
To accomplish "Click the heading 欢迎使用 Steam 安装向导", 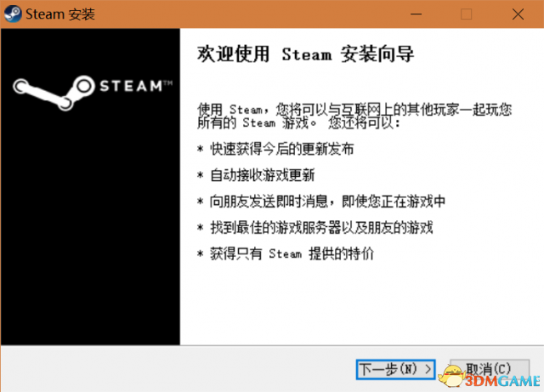I will (x=305, y=55).
